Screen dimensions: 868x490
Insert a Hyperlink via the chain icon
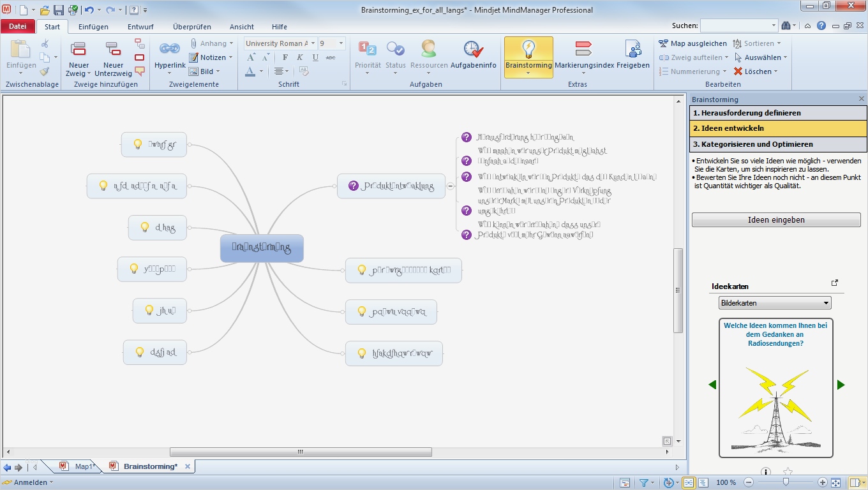(169, 48)
